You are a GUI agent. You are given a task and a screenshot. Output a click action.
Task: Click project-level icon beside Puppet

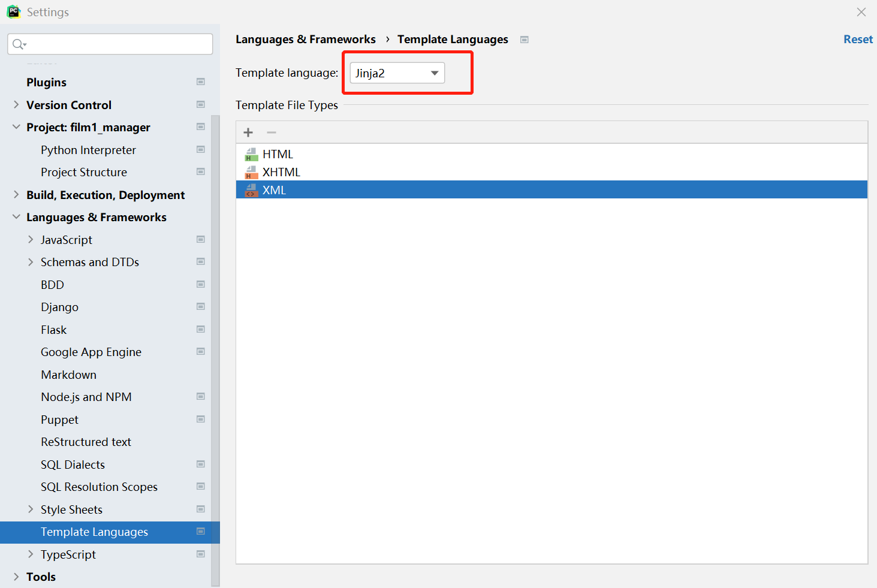click(x=201, y=419)
